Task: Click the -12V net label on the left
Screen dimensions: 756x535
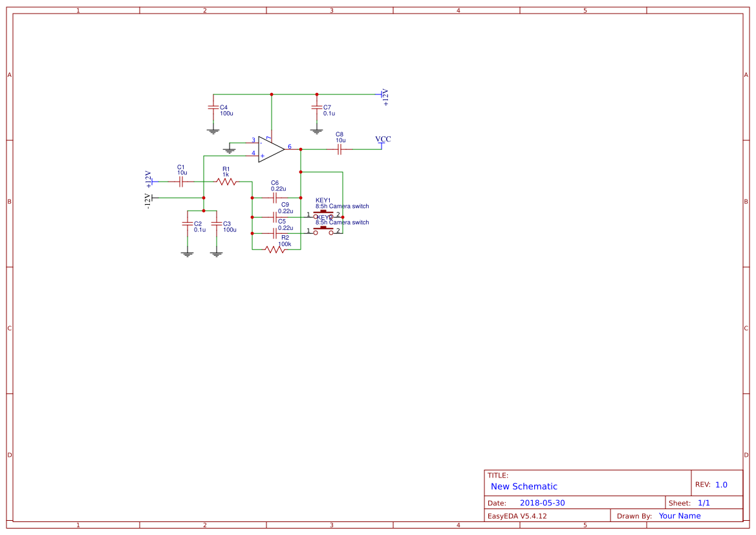Action: click(x=148, y=199)
